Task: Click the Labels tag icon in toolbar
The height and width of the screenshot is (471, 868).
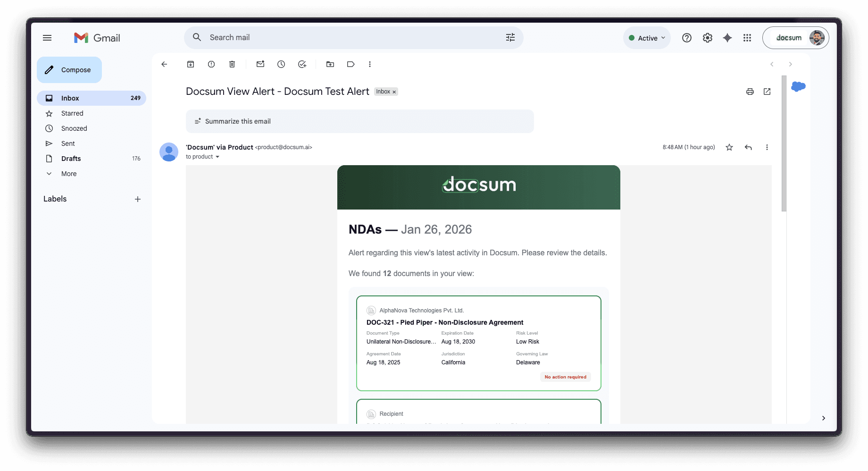Action: (x=351, y=64)
